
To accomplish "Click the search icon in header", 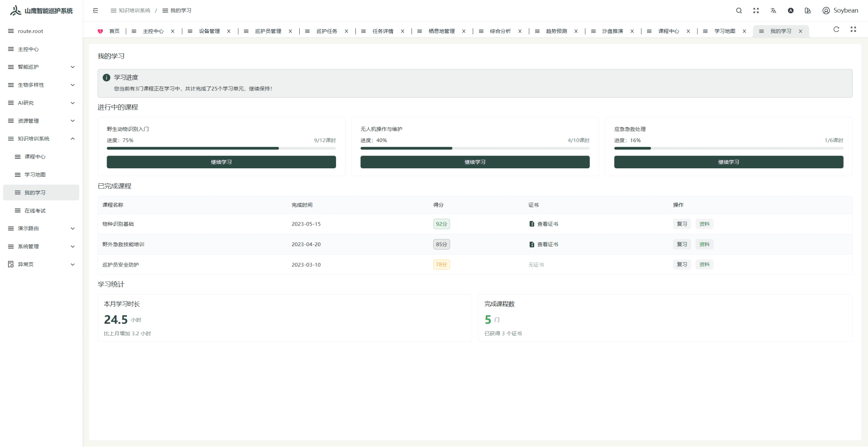I will [739, 10].
